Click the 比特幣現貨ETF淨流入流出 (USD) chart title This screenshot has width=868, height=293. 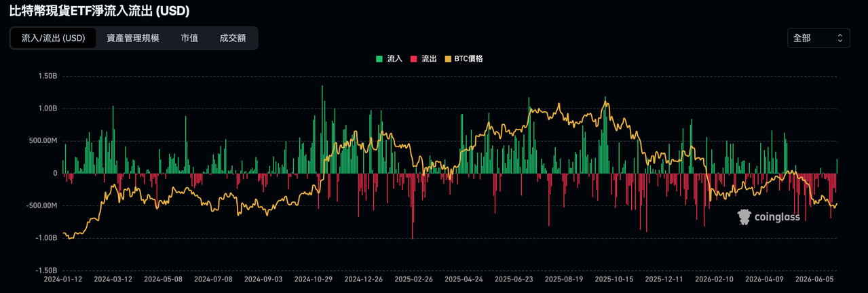pos(99,11)
